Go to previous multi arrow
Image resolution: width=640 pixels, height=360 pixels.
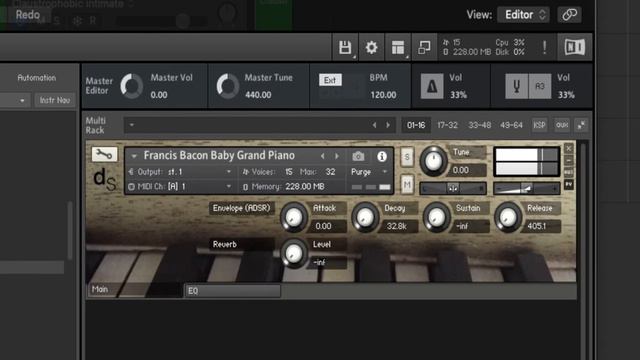[374, 125]
